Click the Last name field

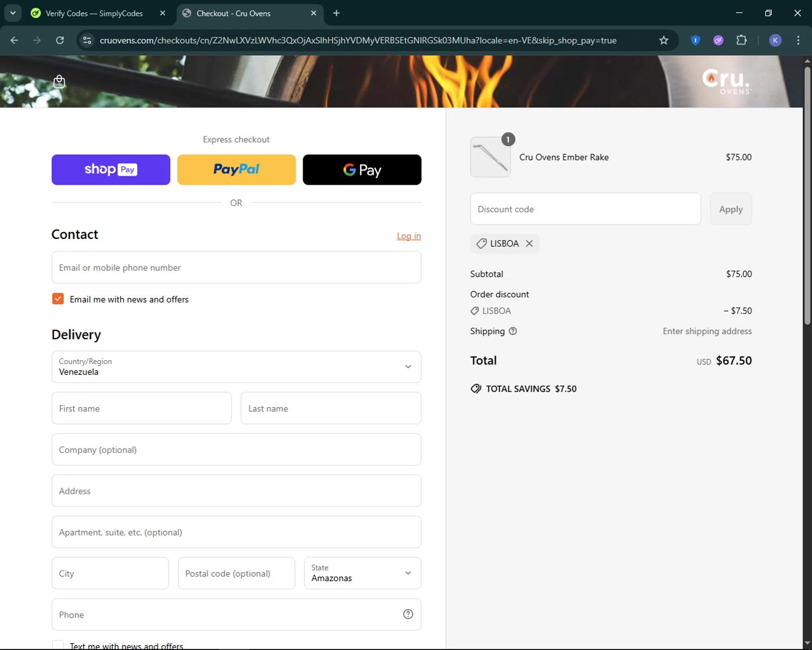(x=331, y=408)
